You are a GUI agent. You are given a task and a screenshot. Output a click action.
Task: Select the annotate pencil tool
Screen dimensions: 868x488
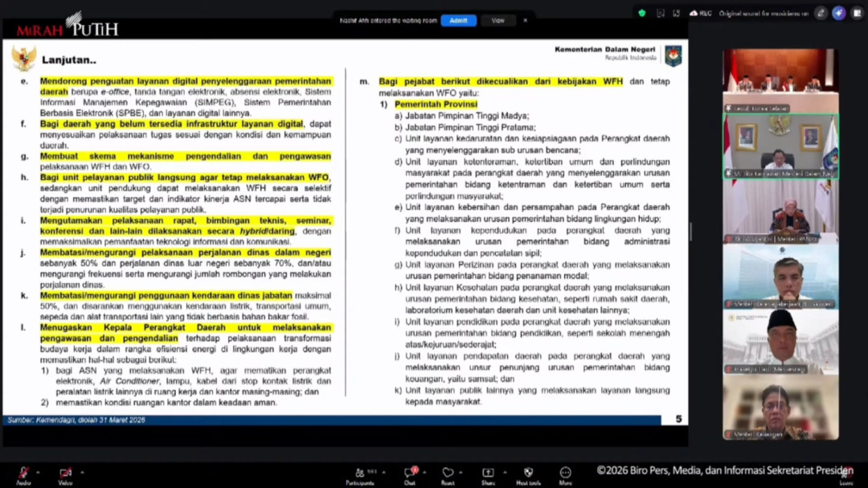[821, 14]
